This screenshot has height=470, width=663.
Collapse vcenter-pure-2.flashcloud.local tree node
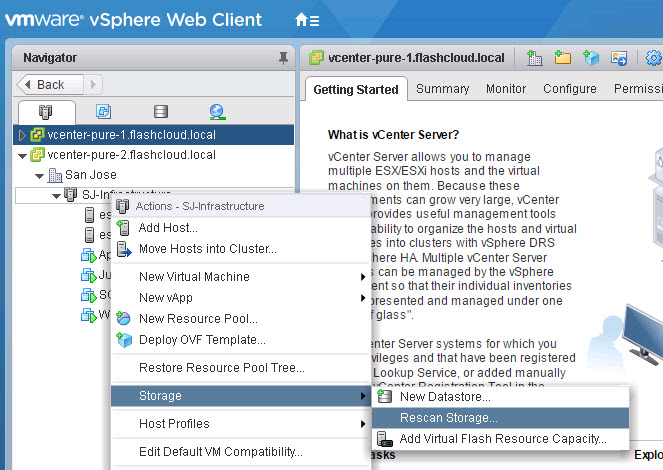[22, 156]
